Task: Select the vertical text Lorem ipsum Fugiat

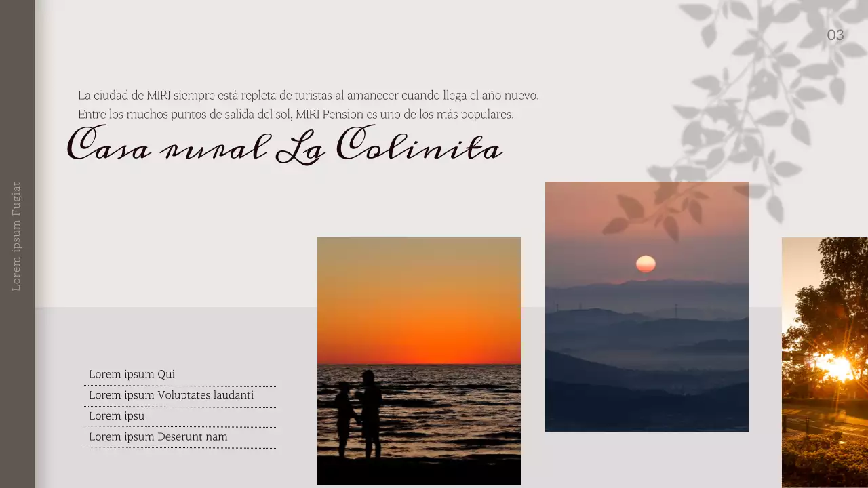Action: 17,237
